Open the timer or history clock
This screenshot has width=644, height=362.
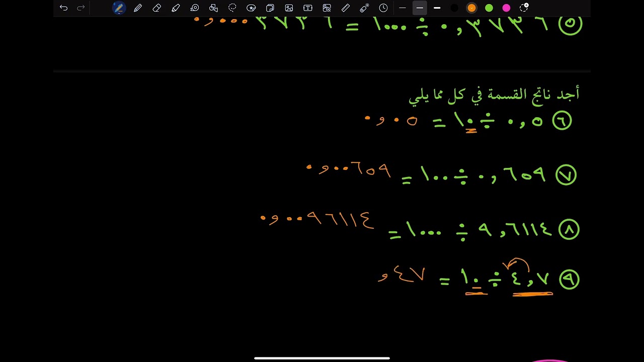383,8
